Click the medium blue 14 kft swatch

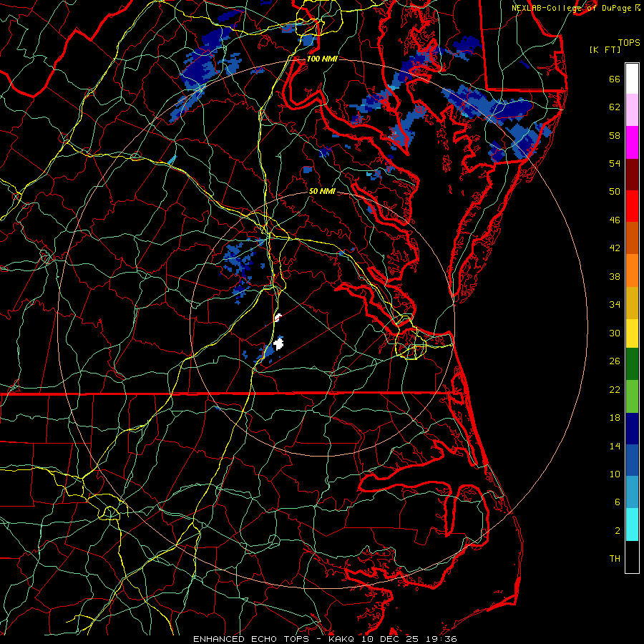click(x=632, y=460)
